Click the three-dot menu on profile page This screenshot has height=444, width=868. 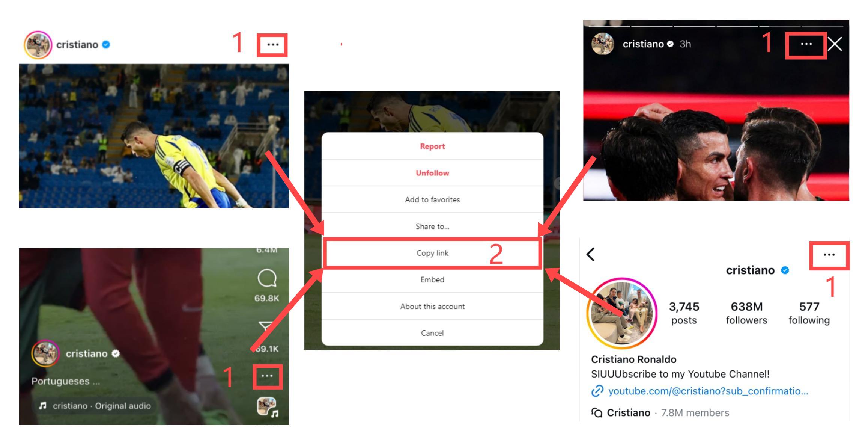(x=830, y=254)
